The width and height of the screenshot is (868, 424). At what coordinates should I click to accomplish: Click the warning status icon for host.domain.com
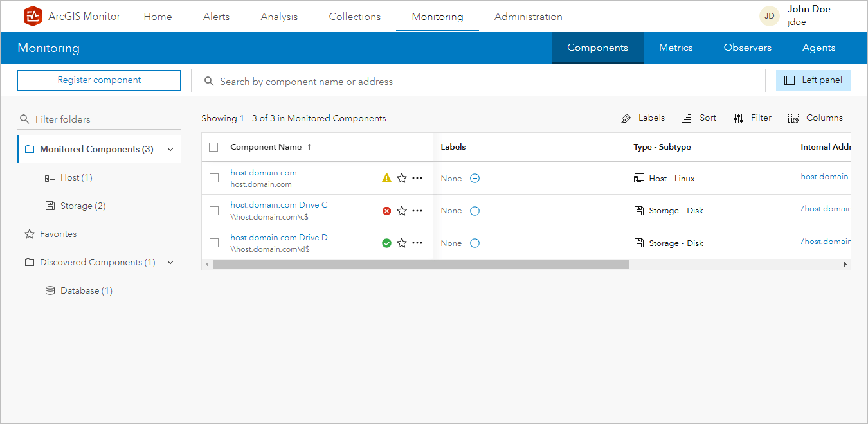pyautogui.click(x=386, y=177)
